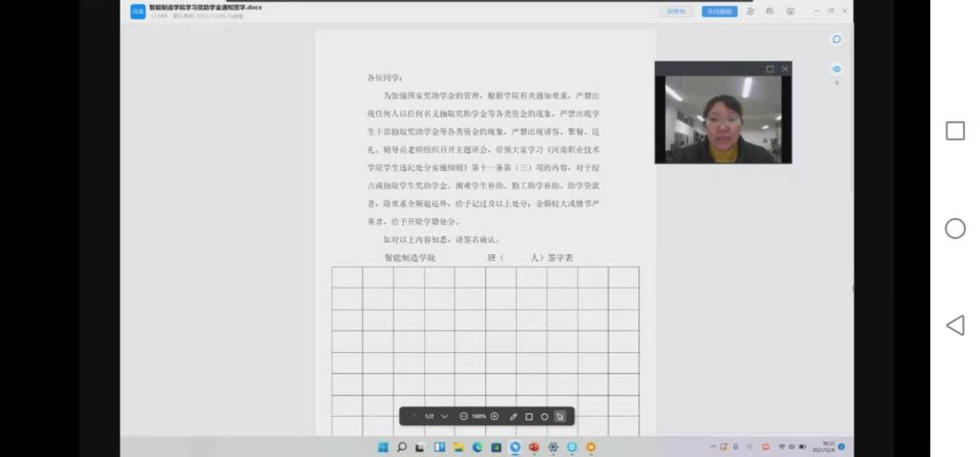980x457 pixels.
Task: Click the blue online edit button
Action: tap(718, 11)
